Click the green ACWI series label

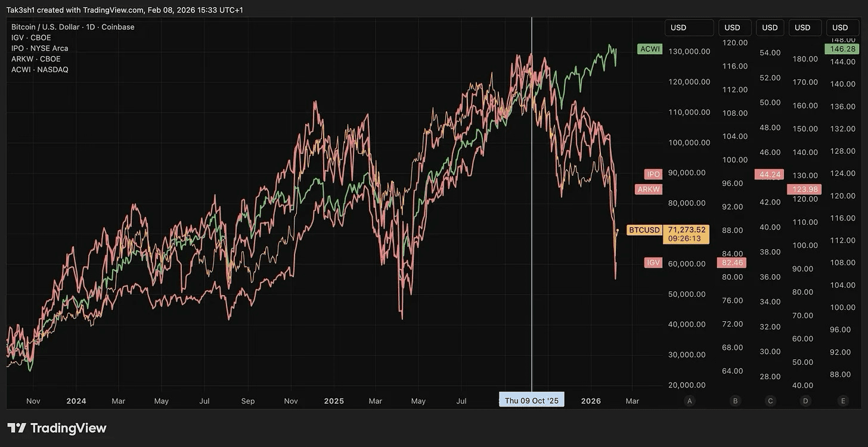click(x=650, y=49)
